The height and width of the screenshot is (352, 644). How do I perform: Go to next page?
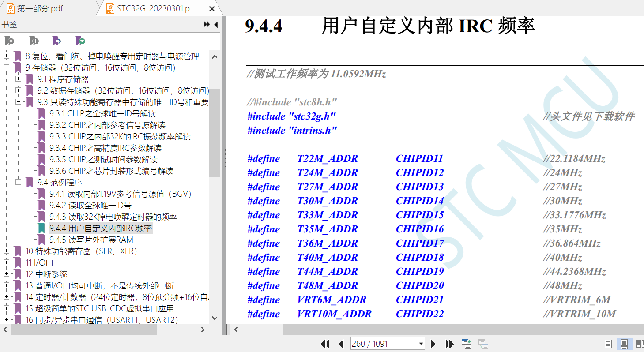[433, 344]
